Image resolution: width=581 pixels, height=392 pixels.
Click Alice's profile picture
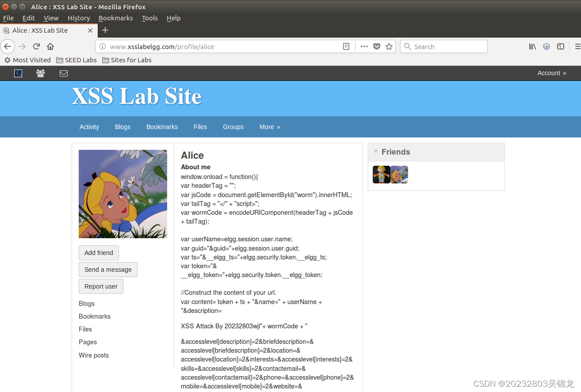[x=123, y=194]
